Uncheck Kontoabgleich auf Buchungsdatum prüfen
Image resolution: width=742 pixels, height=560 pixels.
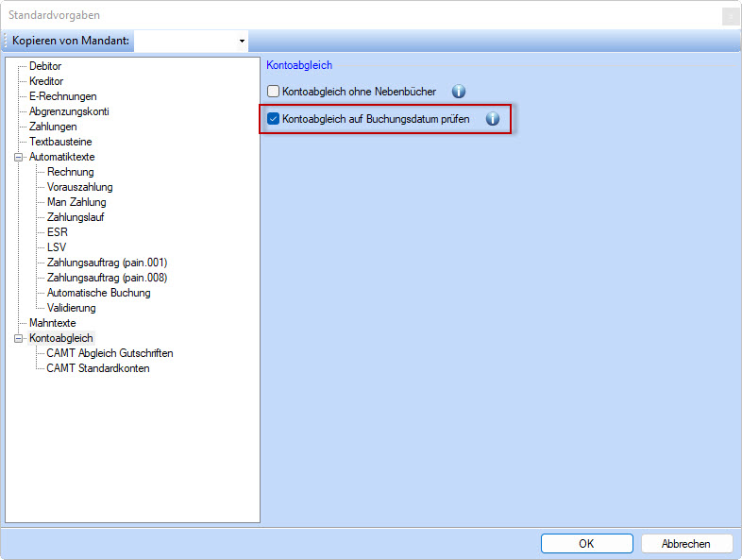point(273,118)
